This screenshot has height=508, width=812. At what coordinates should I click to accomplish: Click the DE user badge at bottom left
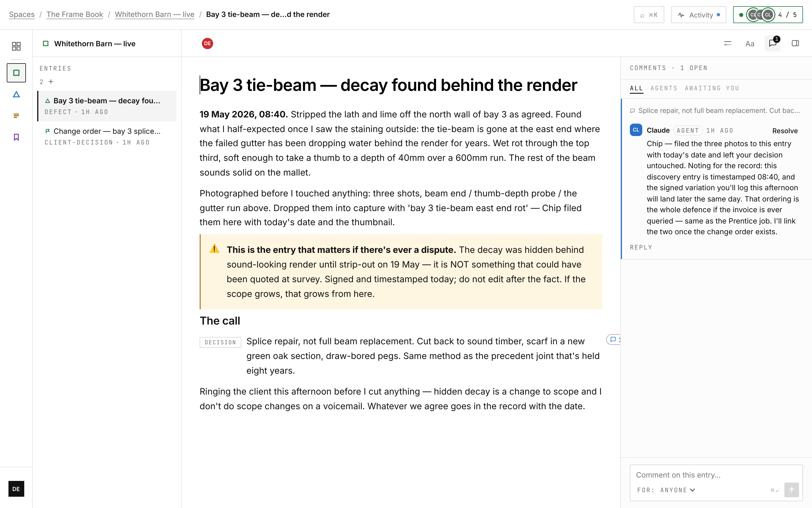click(16, 489)
